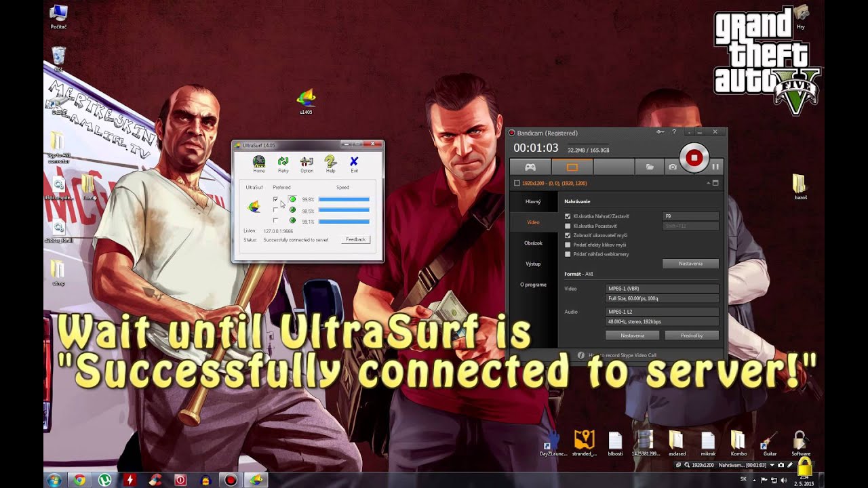868x488 pixels.
Task: Stop recording with the red Bandicam button
Action: pos(694,158)
